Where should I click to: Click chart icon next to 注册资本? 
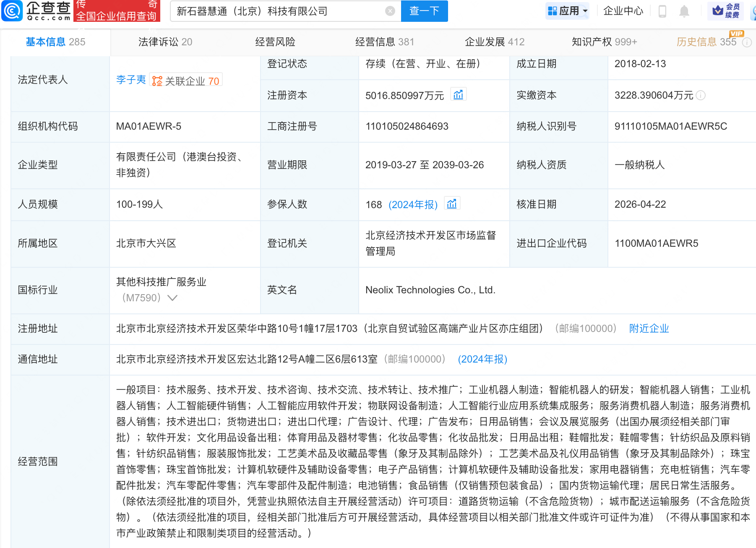click(459, 94)
